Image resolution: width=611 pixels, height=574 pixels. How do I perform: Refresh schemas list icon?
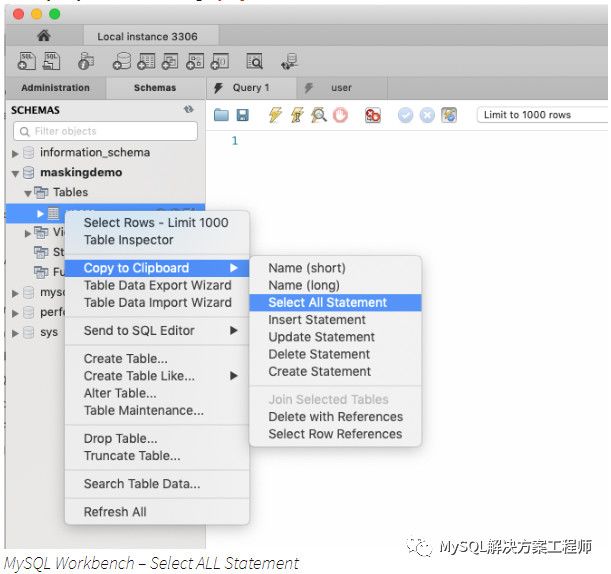coord(189,110)
